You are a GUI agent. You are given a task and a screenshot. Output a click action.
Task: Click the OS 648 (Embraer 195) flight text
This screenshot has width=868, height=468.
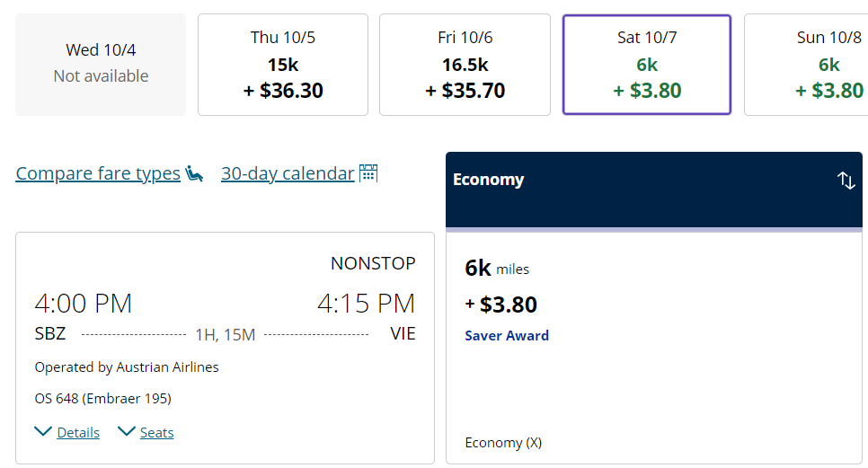[102, 399]
